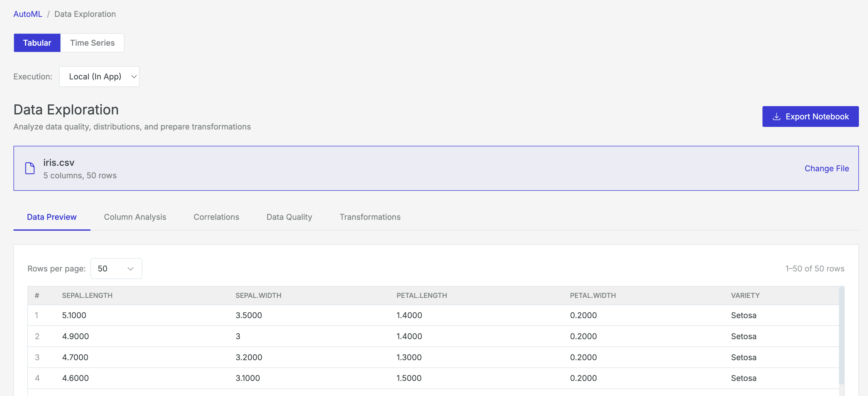Viewport: 868px width, 396px height.
Task: Open the Column Analysis tab
Action: 135,217
